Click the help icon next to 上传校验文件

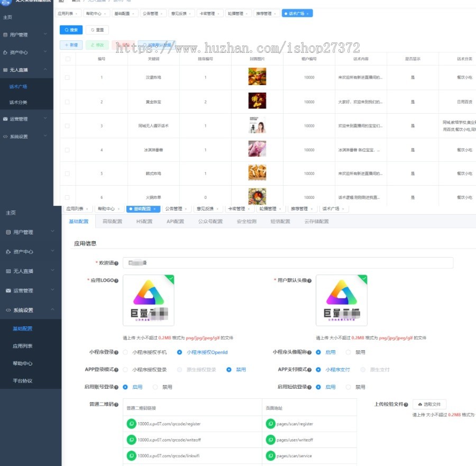[x=406, y=405]
